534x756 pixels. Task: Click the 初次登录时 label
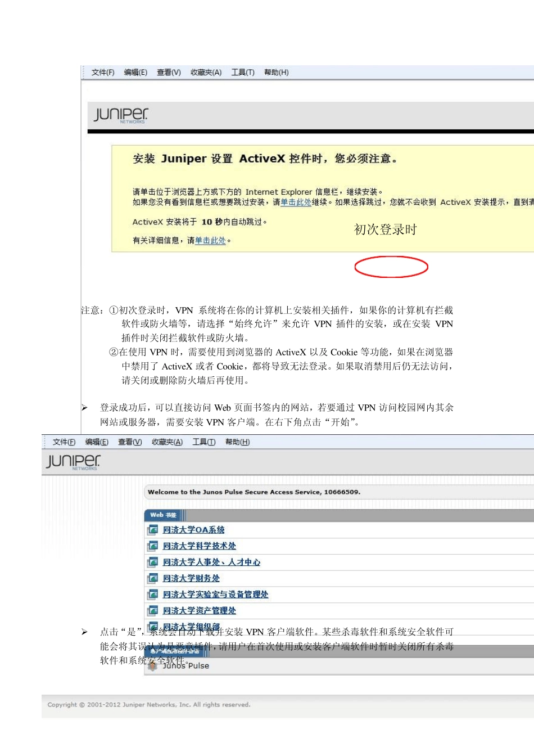point(386,229)
